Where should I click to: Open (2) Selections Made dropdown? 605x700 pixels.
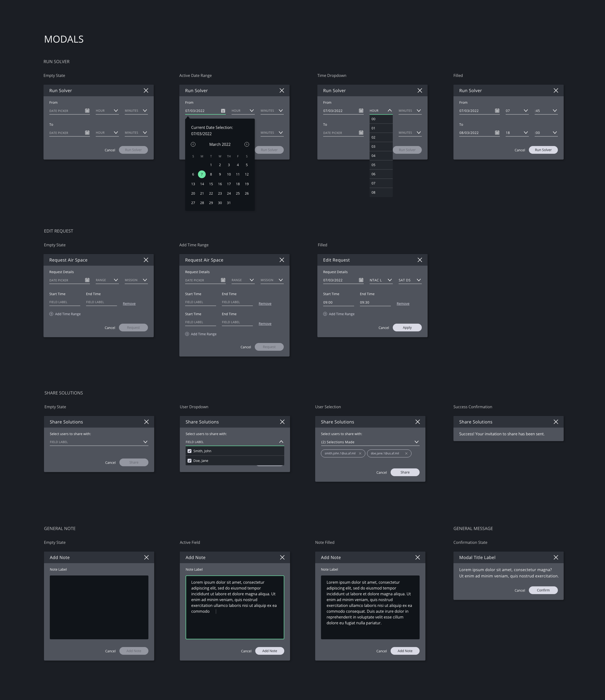coord(416,442)
